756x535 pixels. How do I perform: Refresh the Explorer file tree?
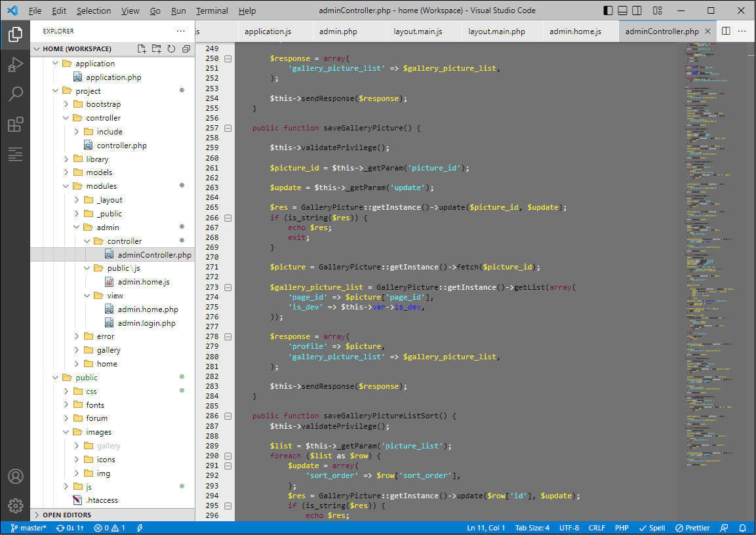170,49
